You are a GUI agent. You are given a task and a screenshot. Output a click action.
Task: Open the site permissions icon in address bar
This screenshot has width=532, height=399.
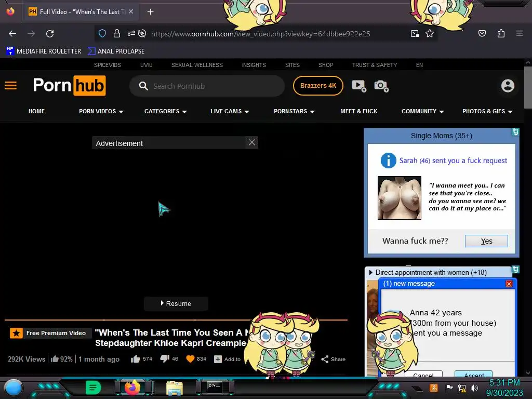tap(131, 33)
